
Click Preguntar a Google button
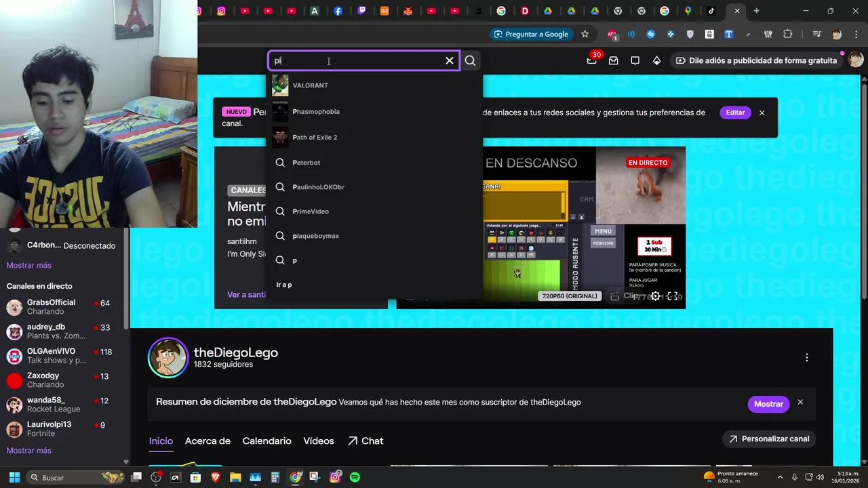pos(531,34)
